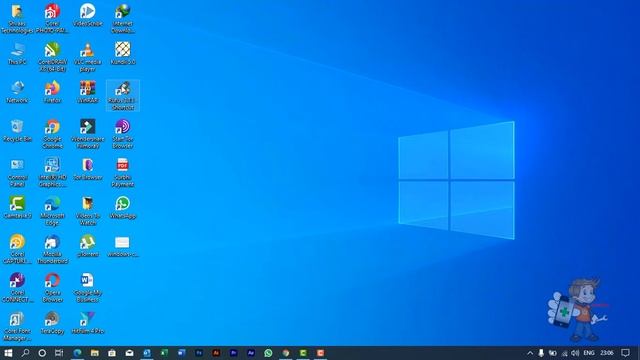The image size is (640, 360).
Task: Open Corel PHOTO-PAINT desktop shortcut
Action: click(52, 18)
